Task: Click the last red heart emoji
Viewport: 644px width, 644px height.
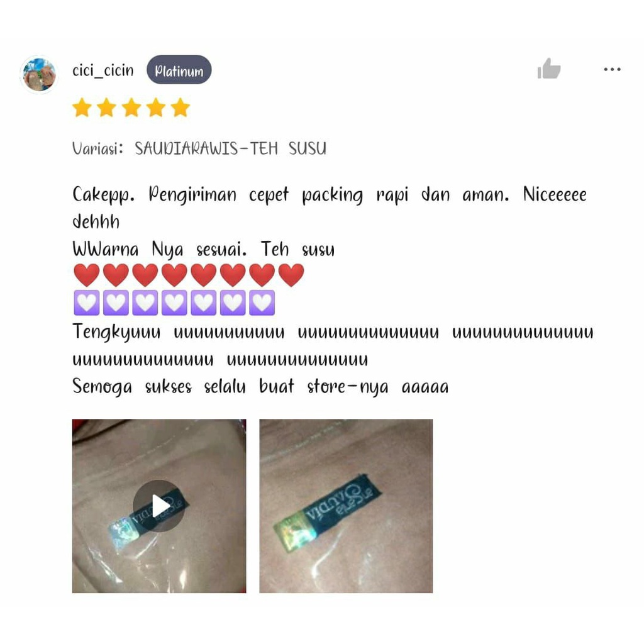Action: (x=291, y=275)
